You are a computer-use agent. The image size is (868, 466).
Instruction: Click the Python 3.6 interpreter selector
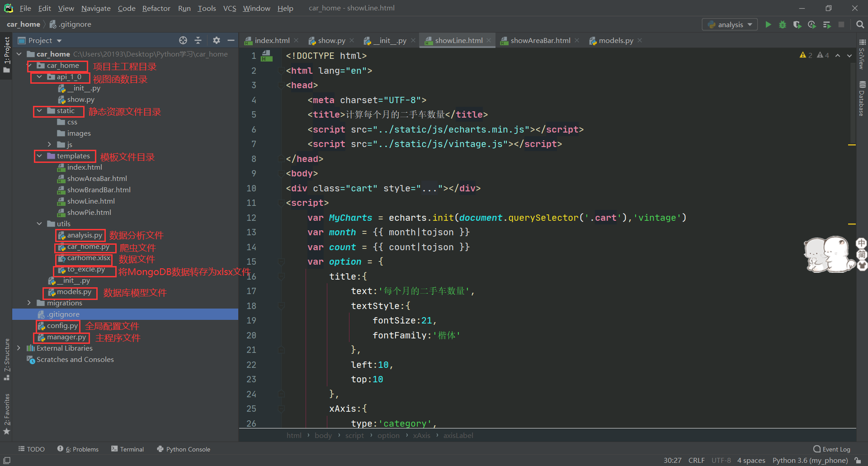810,460
